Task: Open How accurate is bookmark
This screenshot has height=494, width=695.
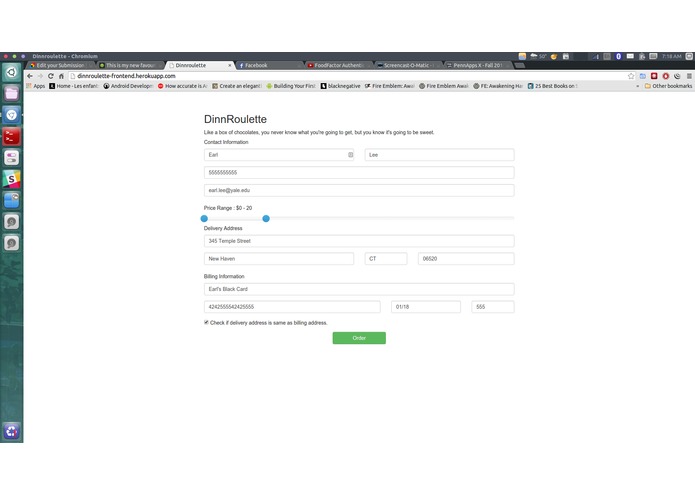Action: pos(183,86)
